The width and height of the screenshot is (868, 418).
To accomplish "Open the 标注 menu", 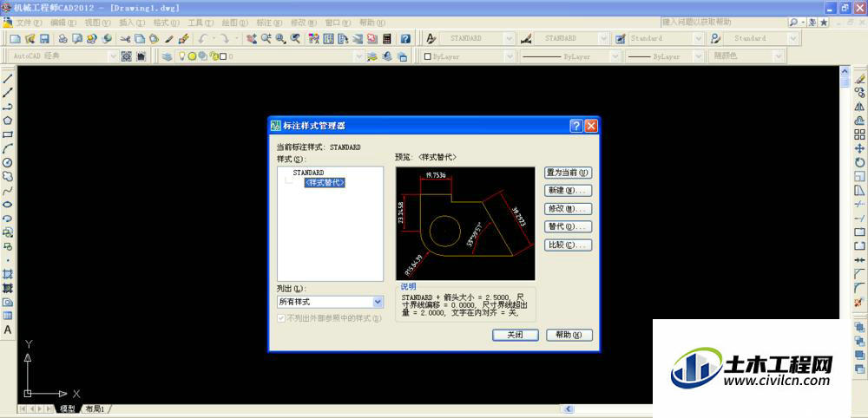I will tap(269, 23).
